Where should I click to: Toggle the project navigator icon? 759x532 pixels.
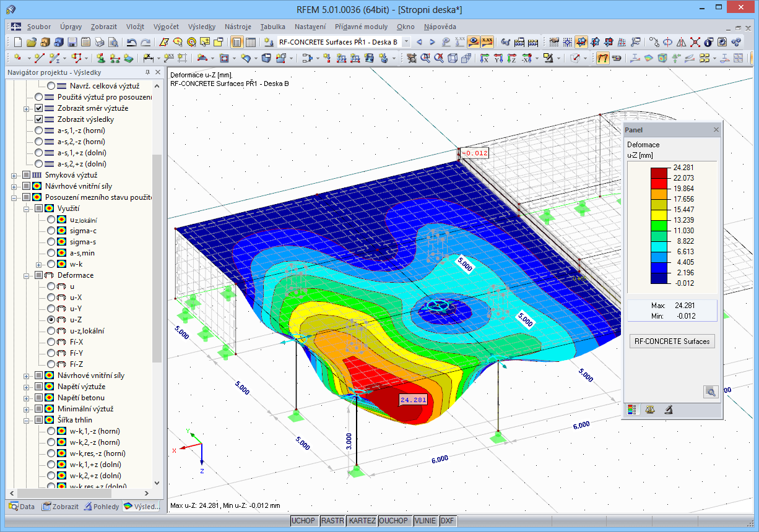coord(237,42)
